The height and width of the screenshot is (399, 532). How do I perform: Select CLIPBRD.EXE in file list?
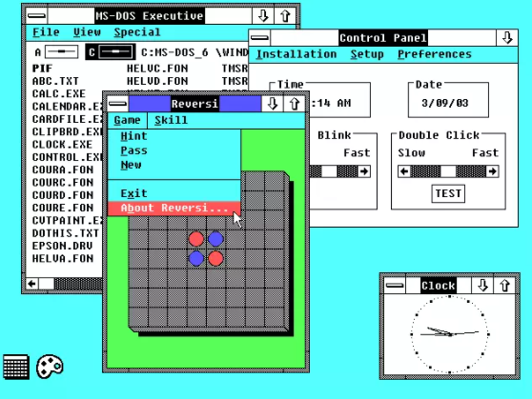[x=67, y=131]
